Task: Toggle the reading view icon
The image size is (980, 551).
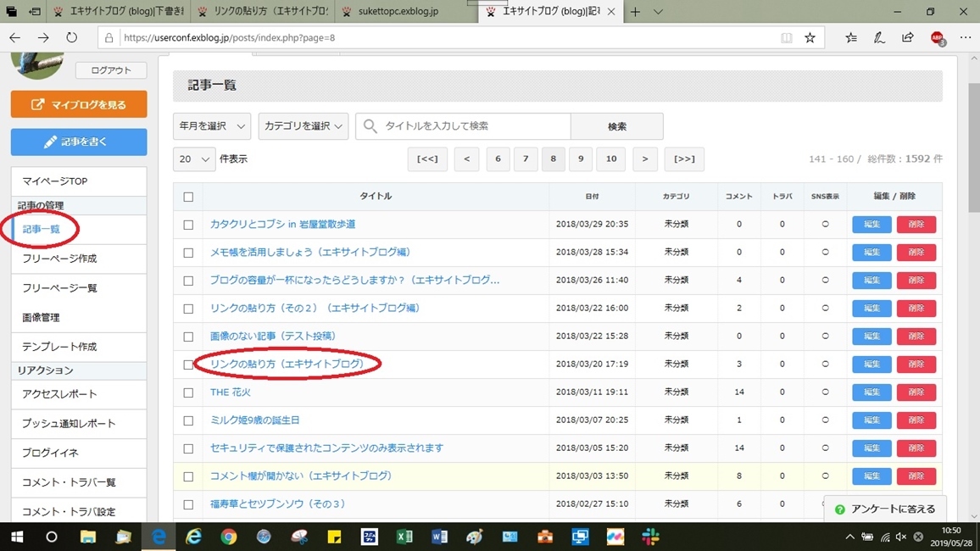Action: (786, 37)
